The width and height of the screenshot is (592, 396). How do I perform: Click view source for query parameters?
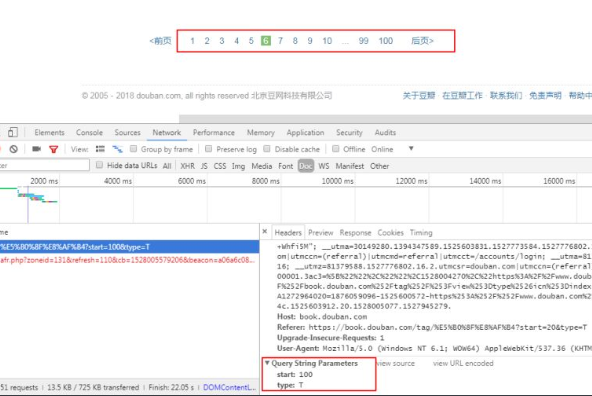[x=396, y=363]
